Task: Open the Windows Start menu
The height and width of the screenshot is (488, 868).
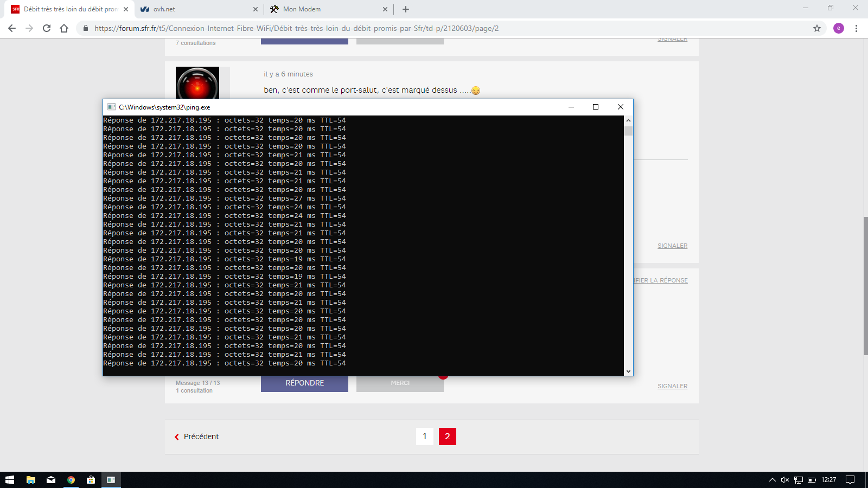Action: [10, 480]
